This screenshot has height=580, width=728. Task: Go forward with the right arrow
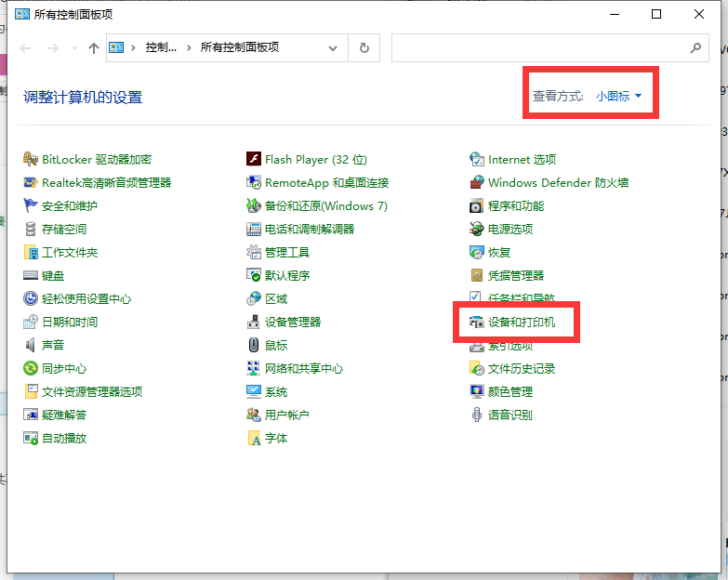53,47
